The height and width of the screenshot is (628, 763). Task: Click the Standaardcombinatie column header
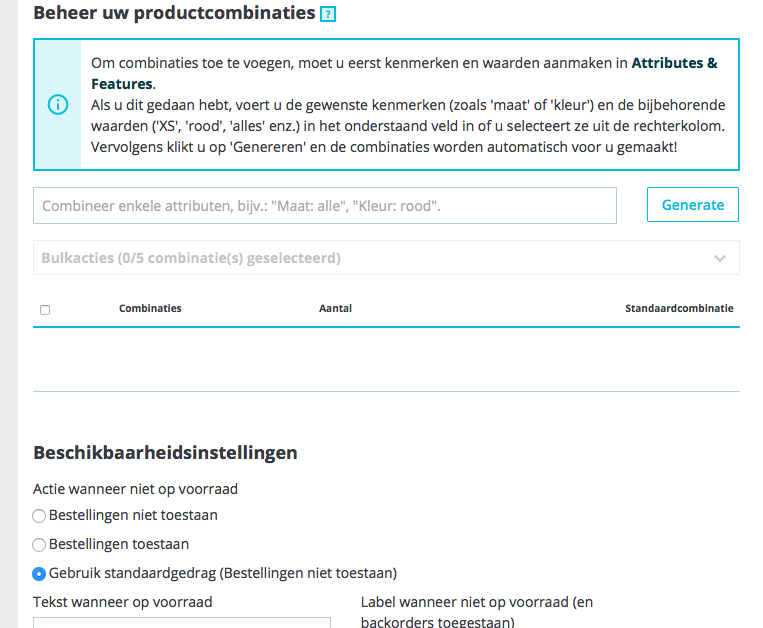[x=679, y=308]
